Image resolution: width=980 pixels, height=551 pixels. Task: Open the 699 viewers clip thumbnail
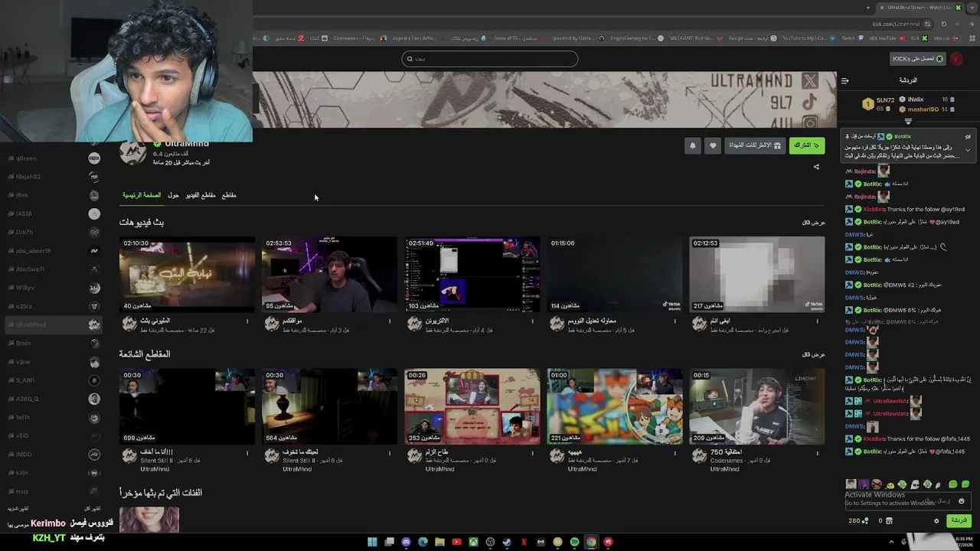[187, 406]
